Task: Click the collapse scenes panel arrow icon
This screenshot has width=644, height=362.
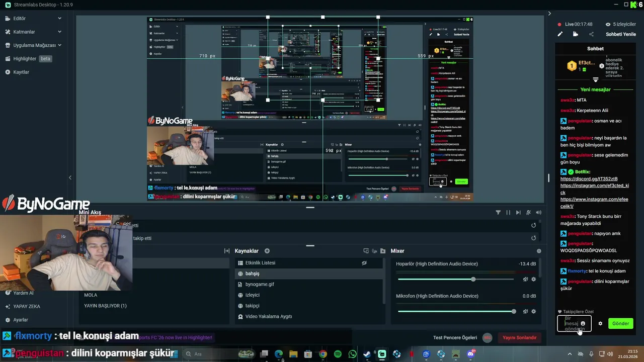Action: tap(227, 251)
